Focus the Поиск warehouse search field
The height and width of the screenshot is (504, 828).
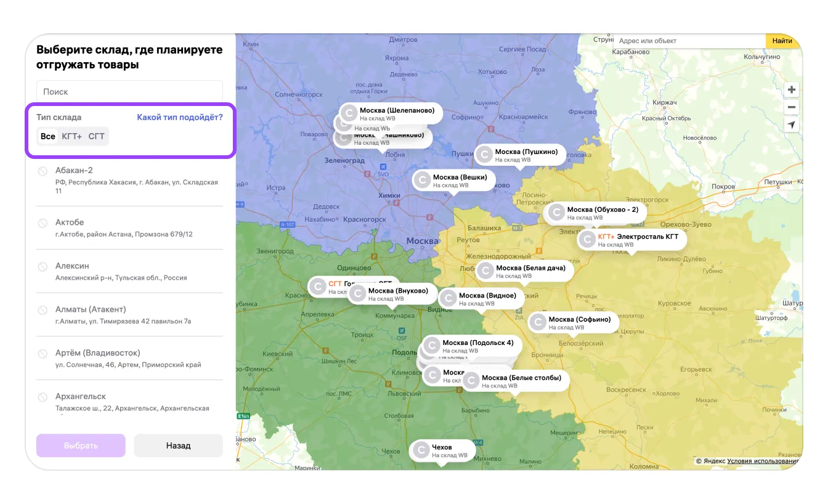[129, 92]
